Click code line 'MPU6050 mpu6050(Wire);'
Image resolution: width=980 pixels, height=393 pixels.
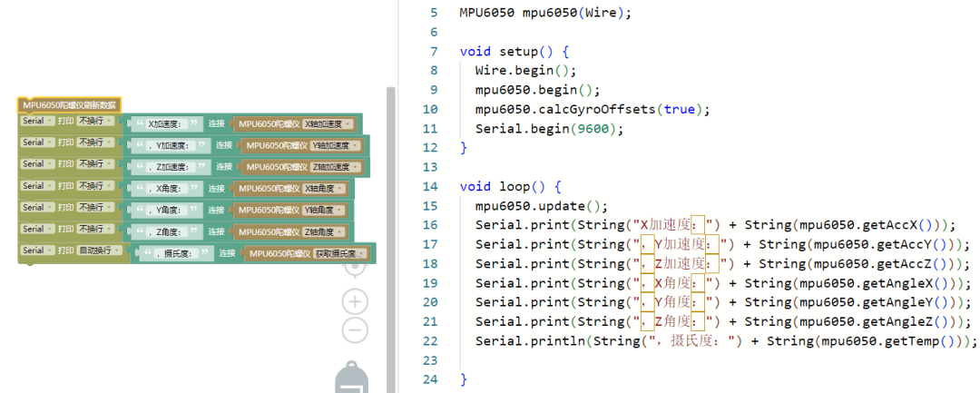545,13
